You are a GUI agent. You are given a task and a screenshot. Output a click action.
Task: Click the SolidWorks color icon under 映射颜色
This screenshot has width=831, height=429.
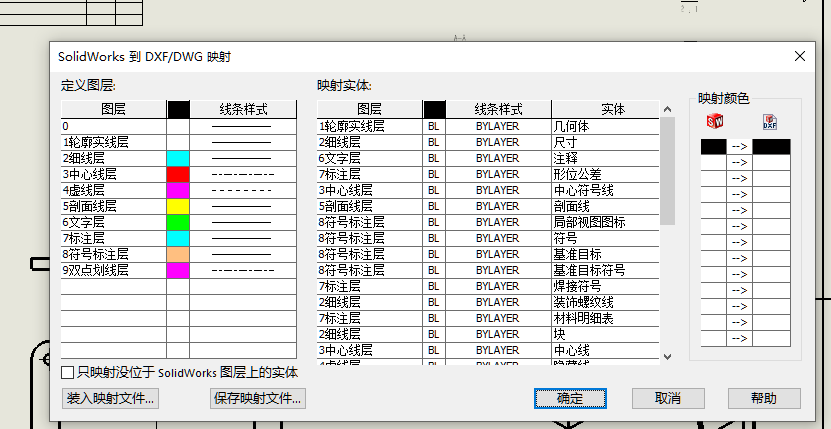click(714, 121)
